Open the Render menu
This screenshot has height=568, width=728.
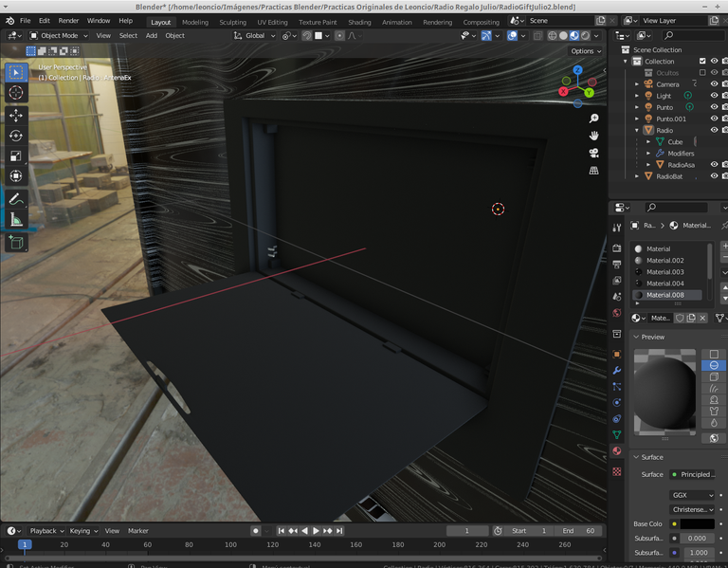click(x=68, y=20)
